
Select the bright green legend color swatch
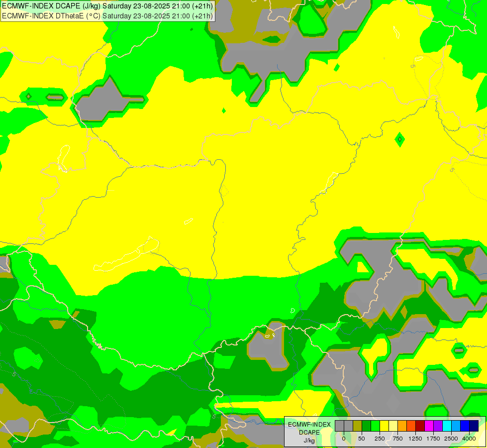tap(375, 426)
